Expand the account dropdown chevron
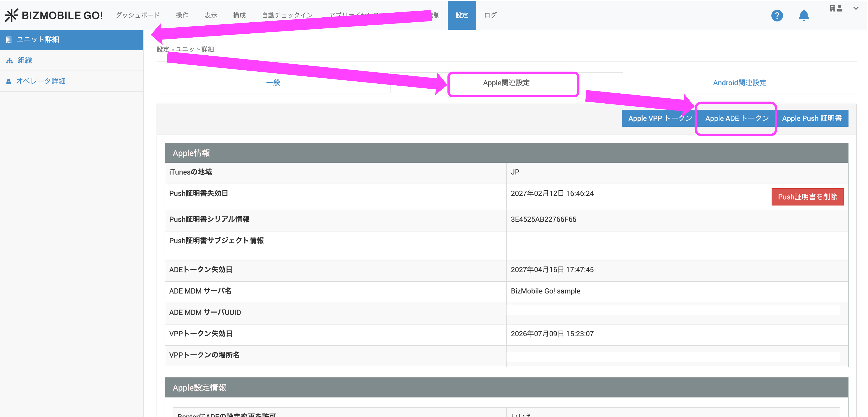868x417 pixels. (856, 8)
